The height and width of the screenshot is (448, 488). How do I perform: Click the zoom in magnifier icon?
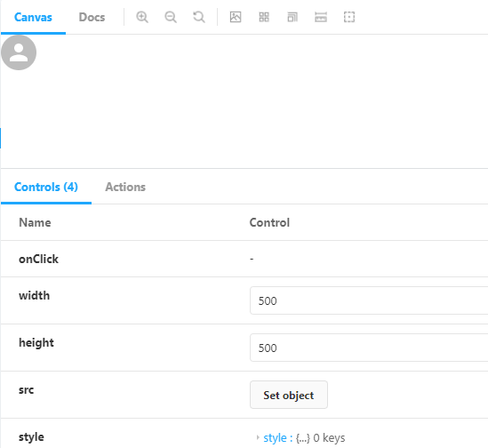[x=142, y=17]
